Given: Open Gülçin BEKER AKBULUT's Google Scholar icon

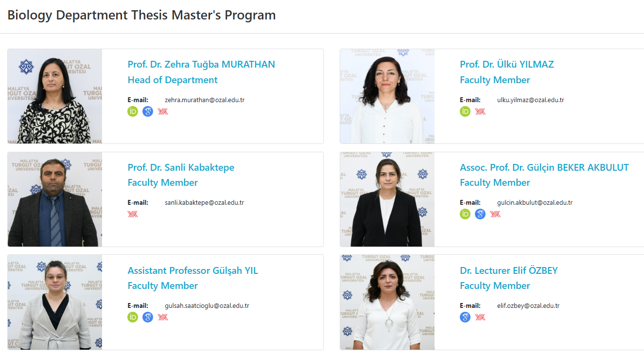Looking at the screenshot, I should click(480, 214).
